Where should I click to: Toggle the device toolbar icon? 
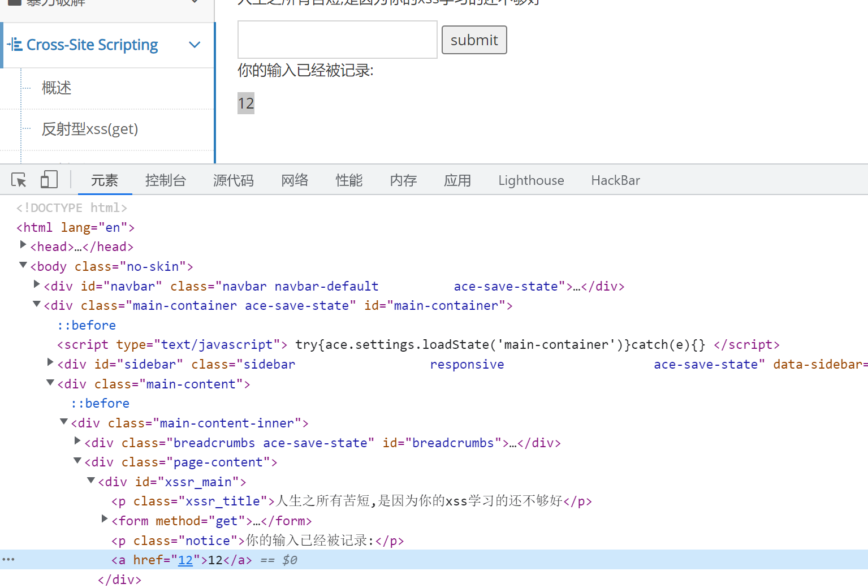(49, 180)
